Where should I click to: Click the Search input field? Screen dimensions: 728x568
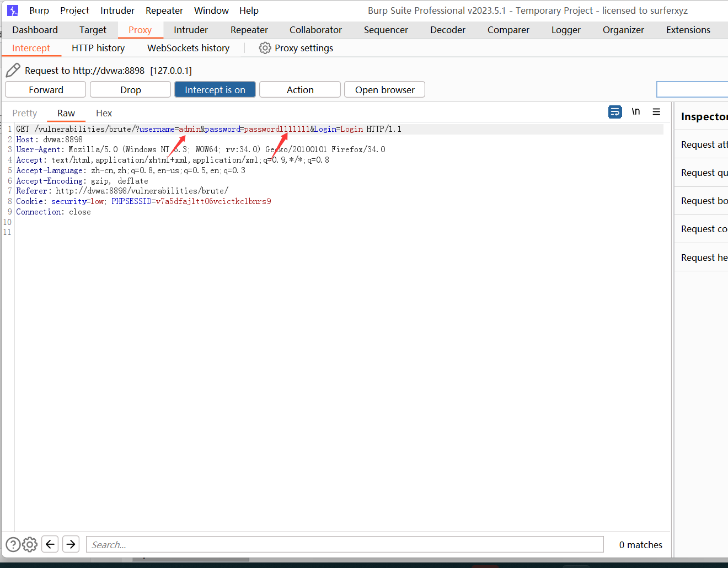coord(345,544)
